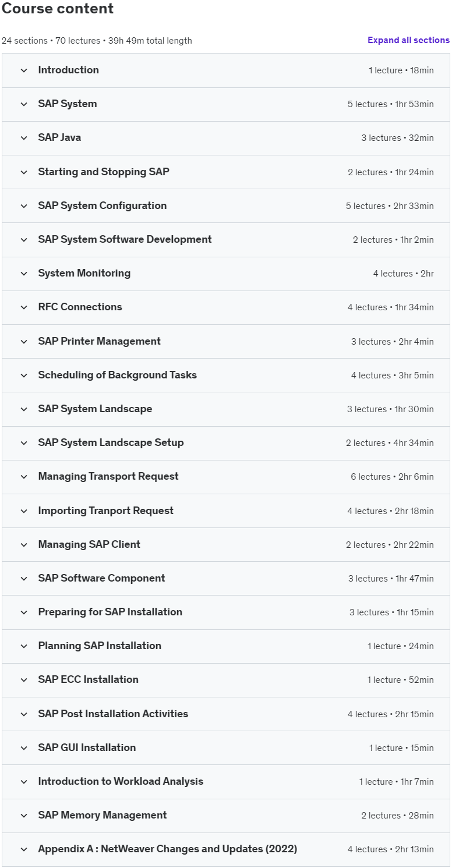Select the SAP ECC Installation title
452x868 pixels.
click(88, 679)
